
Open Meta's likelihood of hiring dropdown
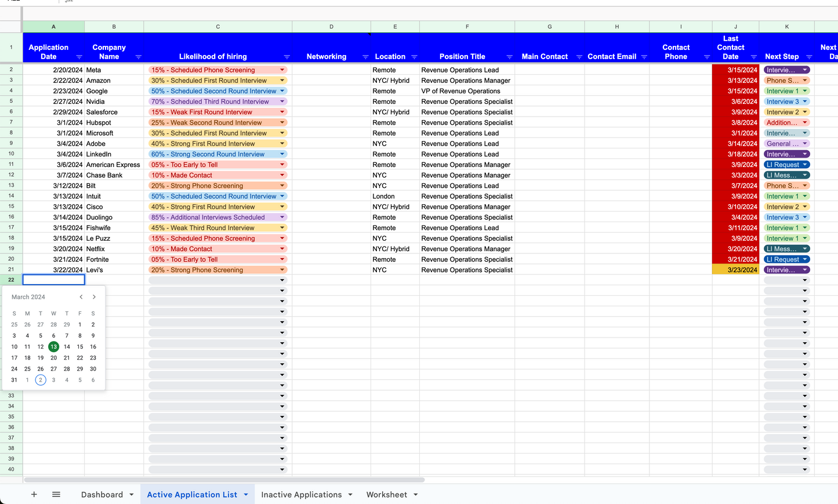[282, 70]
